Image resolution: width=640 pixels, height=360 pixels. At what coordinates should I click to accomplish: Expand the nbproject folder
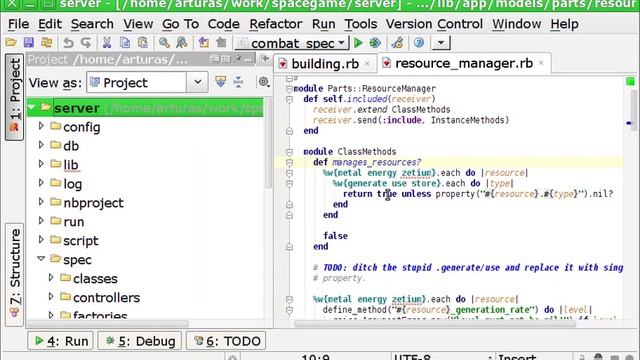(x=41, y=202)
